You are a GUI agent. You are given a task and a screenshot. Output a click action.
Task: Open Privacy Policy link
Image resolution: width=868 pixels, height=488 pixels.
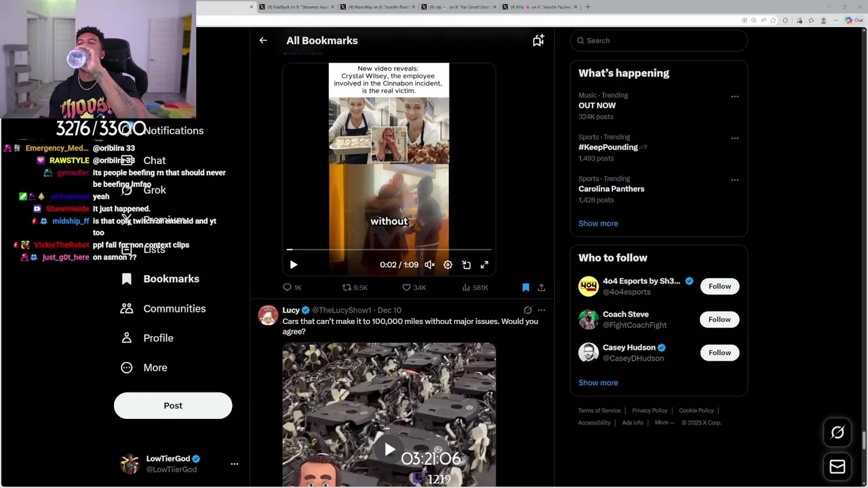[x=650, y=411]
